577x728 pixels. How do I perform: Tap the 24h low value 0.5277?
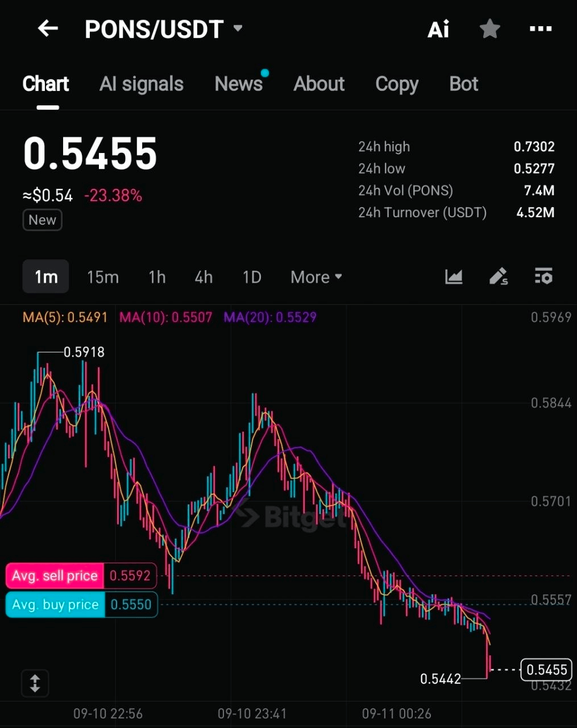534,168
